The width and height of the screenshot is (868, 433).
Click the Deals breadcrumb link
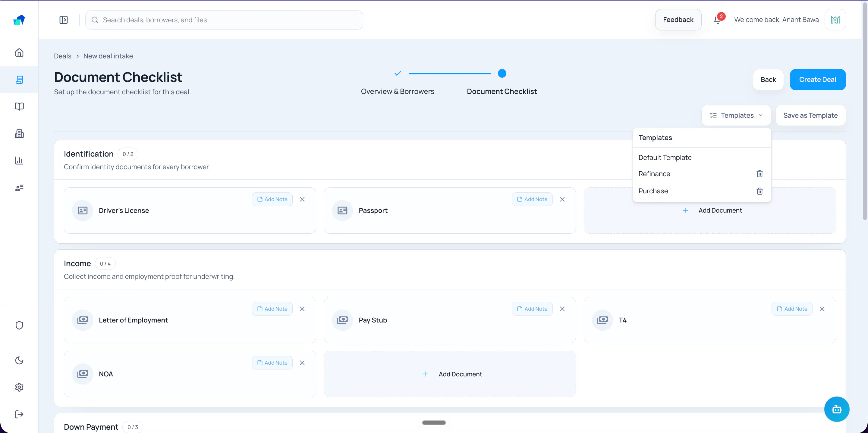[63, 56]
